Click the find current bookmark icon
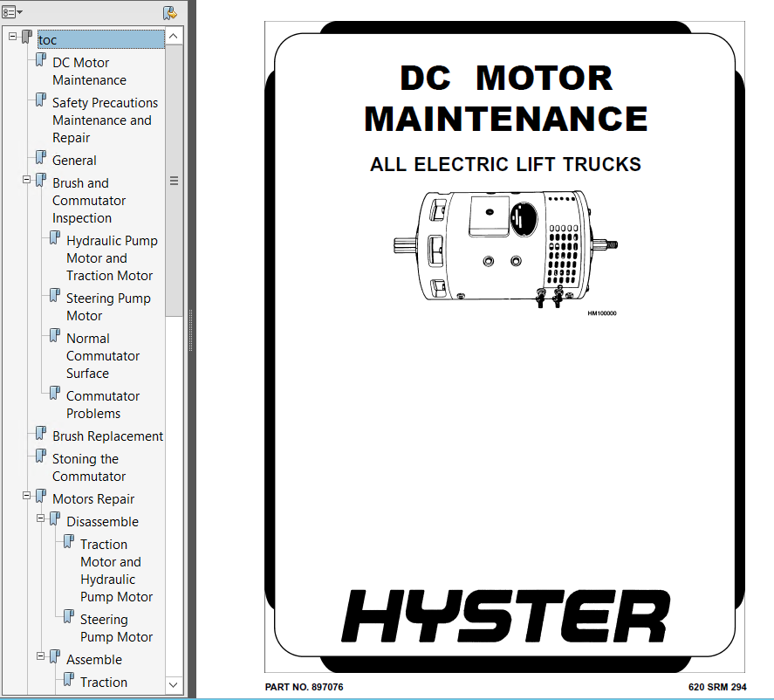 (x=170, y=13)
